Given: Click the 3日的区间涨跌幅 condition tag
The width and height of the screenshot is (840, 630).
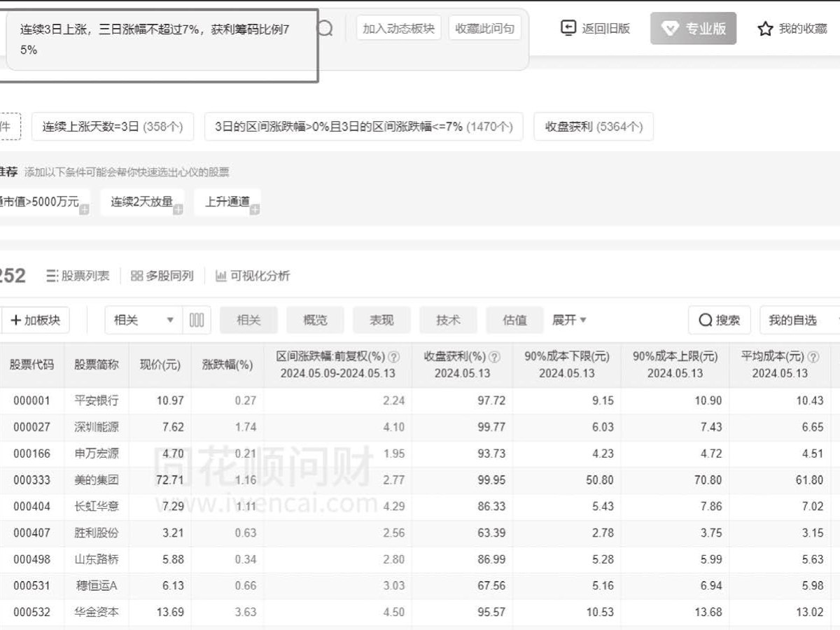Looking at the screenshot, I should (x=364, y=127).
